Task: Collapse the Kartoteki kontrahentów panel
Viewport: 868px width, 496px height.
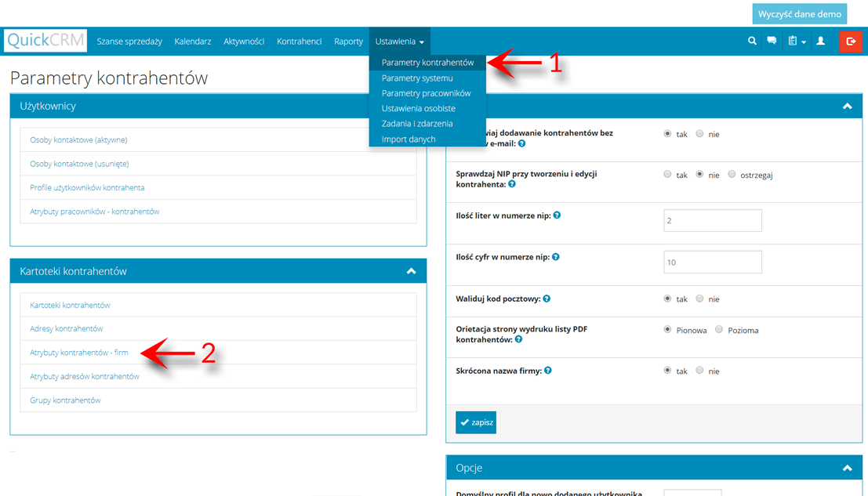Action: pyautogui.click(x=411, y=270)
